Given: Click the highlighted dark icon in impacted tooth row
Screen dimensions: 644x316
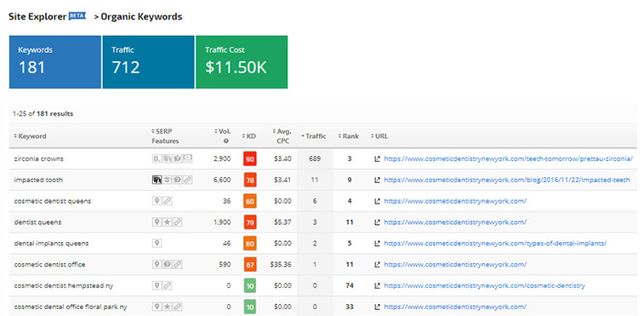Looking at the screenshot, I should pyautogui.click(x=157, y=180).
